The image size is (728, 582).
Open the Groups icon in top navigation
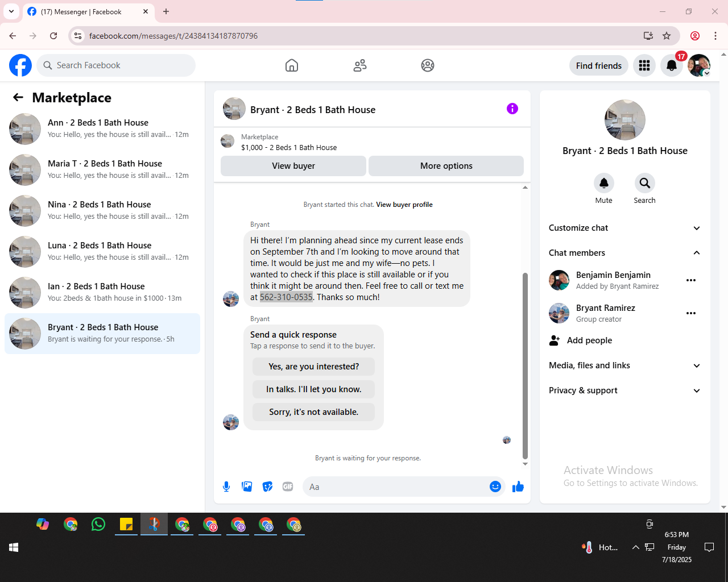[428, 65]
